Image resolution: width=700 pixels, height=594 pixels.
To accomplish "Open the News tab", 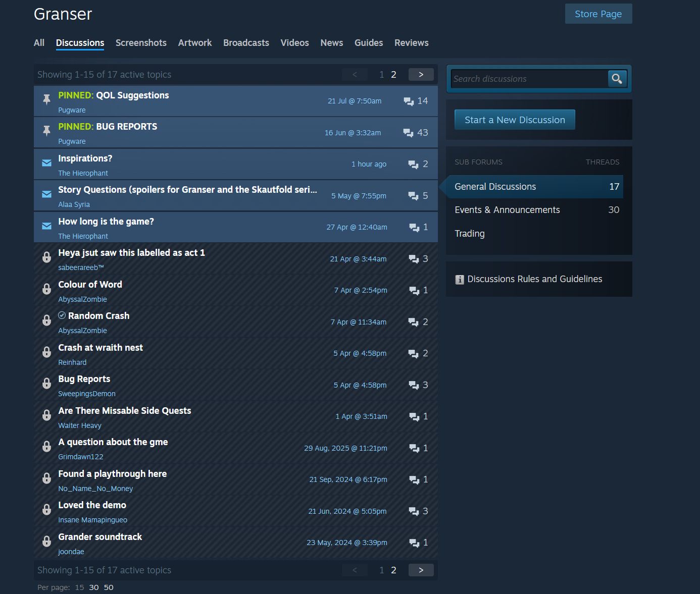I will coord(332,43).
